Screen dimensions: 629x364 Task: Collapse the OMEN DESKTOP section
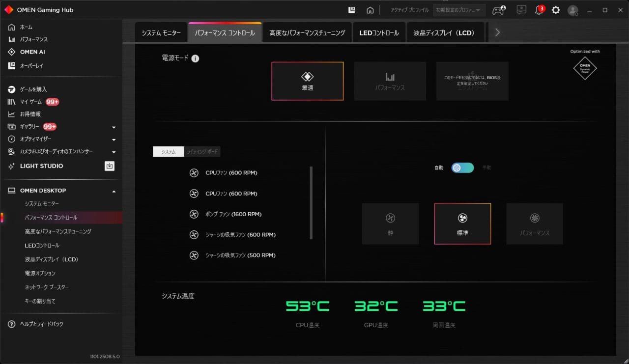114,191
